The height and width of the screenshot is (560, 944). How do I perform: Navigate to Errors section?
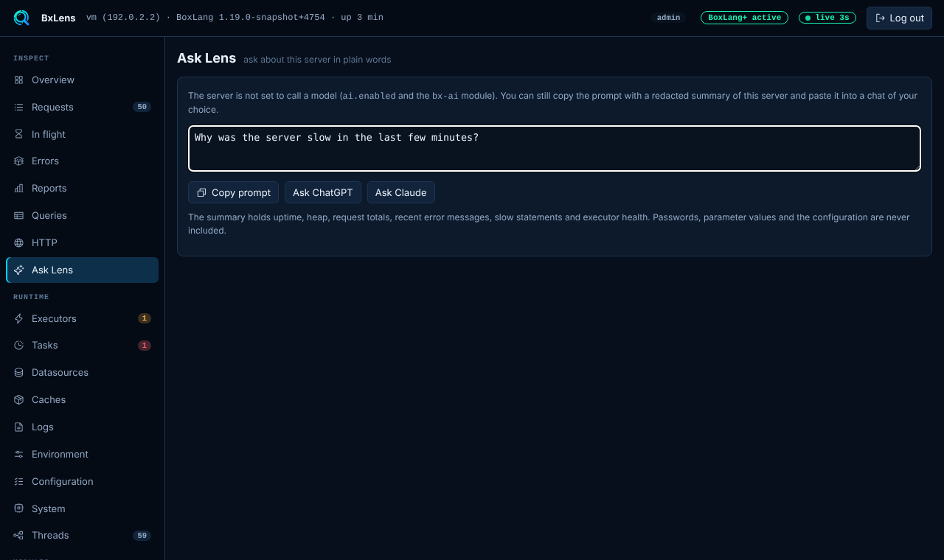click(x=82, y=161)
